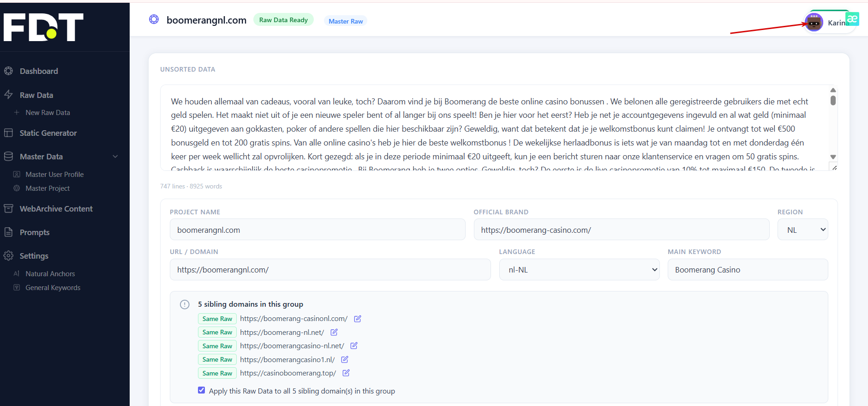Click the textarea scroll-down arrow
The image size is (868, 406).
pos(833,157)
